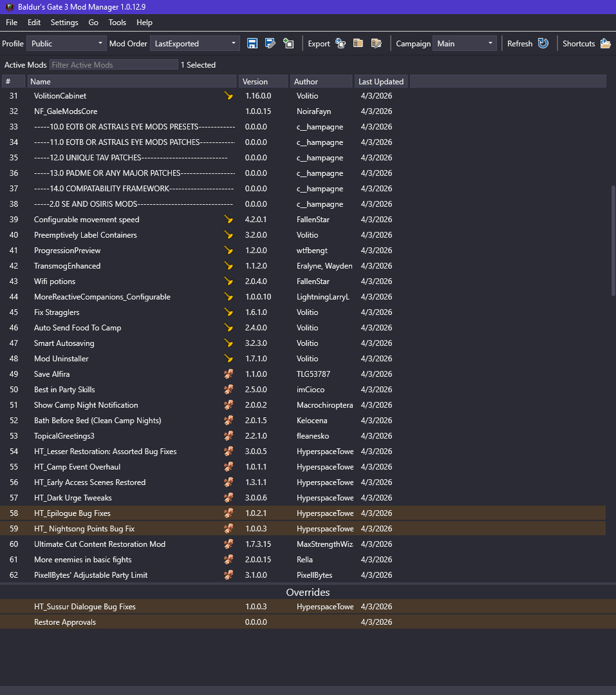The height and width of the screenshot is (695, 616).
Task: Click the Refresh circular arrow icon
Action: 543,43
